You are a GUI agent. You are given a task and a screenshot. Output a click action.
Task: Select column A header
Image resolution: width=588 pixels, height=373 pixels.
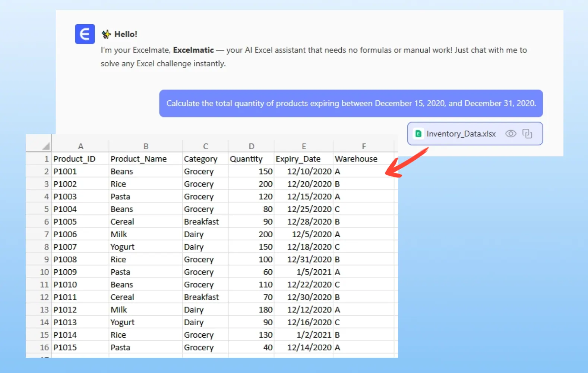(80, 146)
